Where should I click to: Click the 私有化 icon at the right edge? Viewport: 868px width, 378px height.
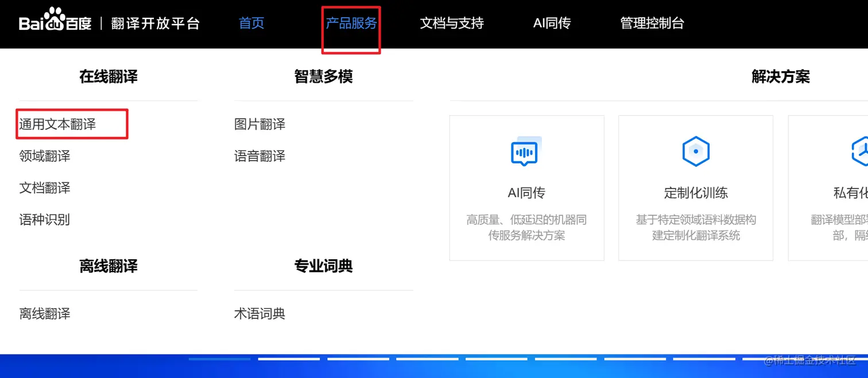tap(861, 151)
